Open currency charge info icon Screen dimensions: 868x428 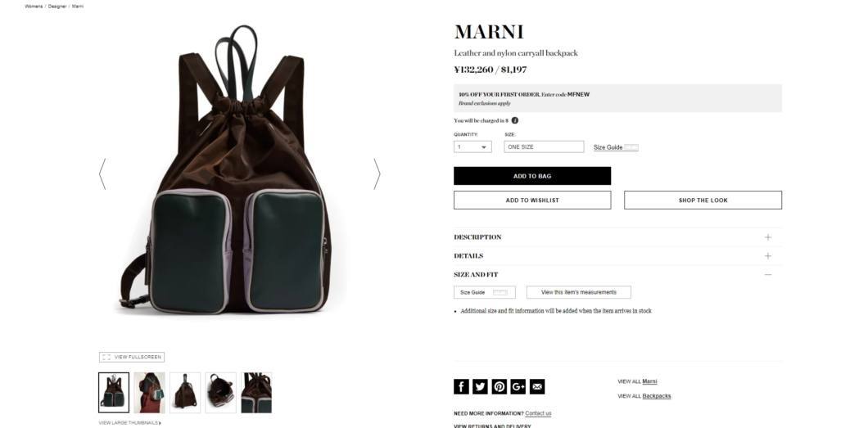pos(515,120)
